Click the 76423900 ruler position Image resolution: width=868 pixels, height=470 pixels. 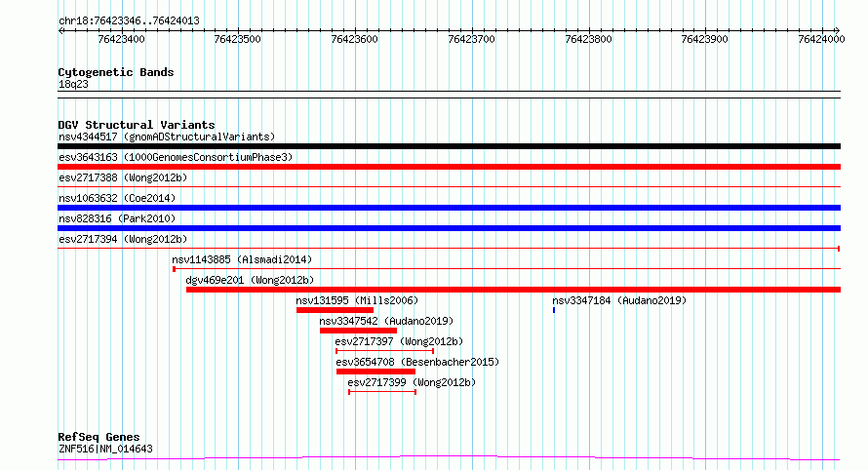[x=705, y=39]
